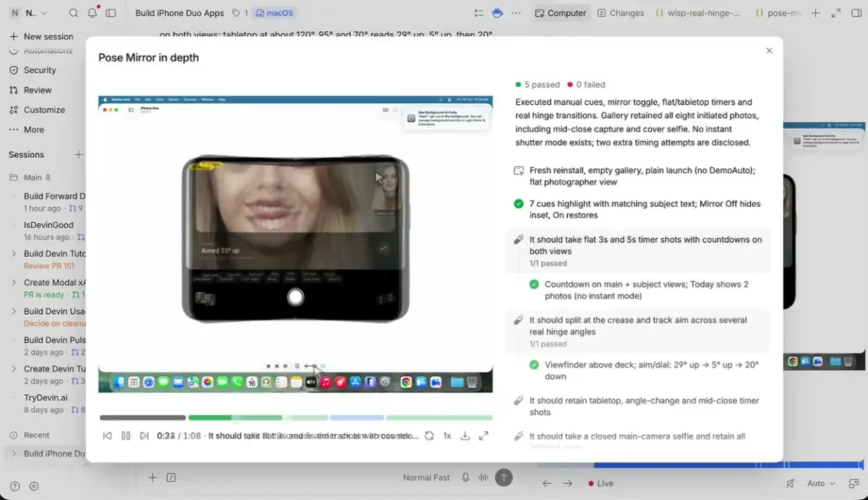Switch to the Computer tab
Viewport: 868px width, 500px height.
click(561, 13)
